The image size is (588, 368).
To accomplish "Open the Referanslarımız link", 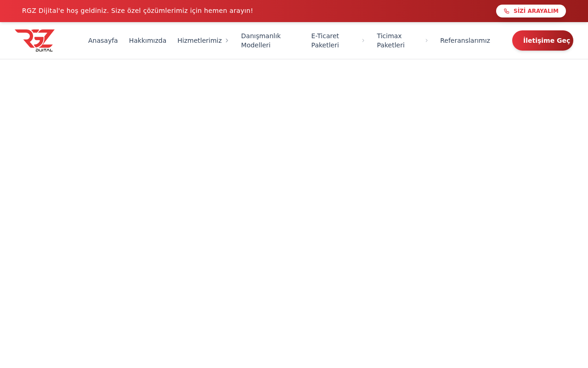I will pyautogui.click(x=465, y=40).
